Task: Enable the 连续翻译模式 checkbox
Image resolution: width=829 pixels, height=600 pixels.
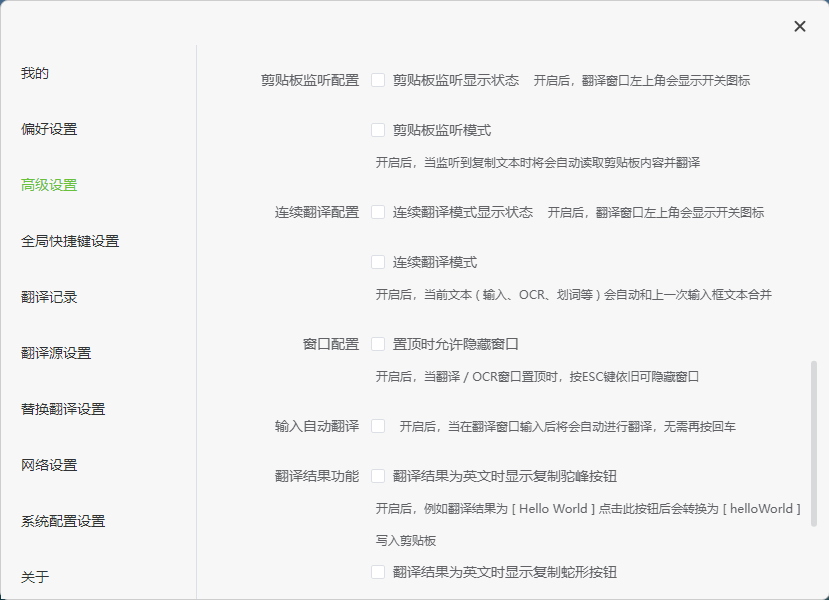Action: 378,262
